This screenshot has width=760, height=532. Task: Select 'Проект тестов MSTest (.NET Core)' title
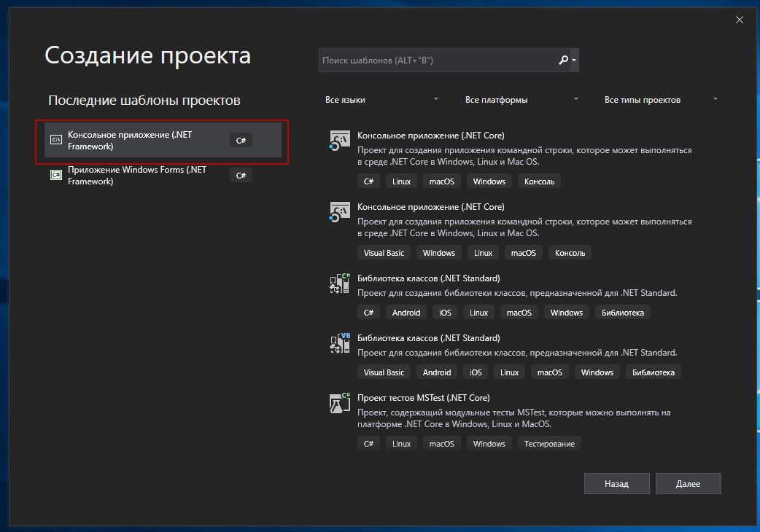[424, 398]
